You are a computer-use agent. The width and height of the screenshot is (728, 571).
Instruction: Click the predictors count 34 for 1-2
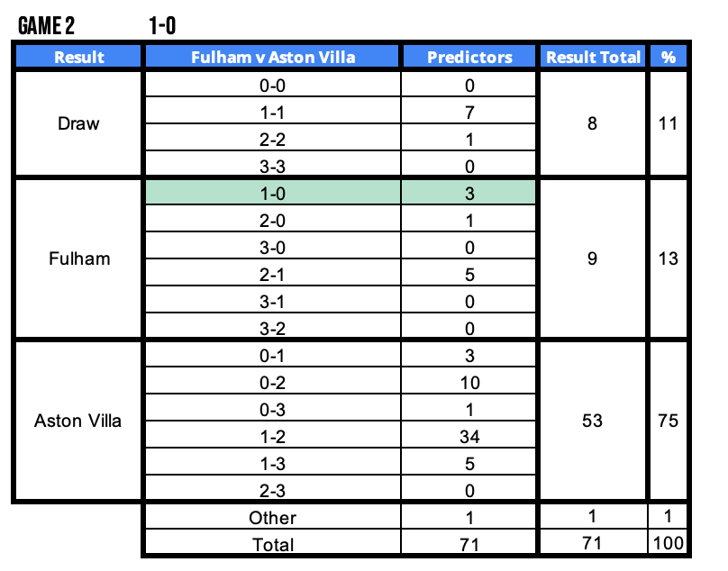(469, 438)
